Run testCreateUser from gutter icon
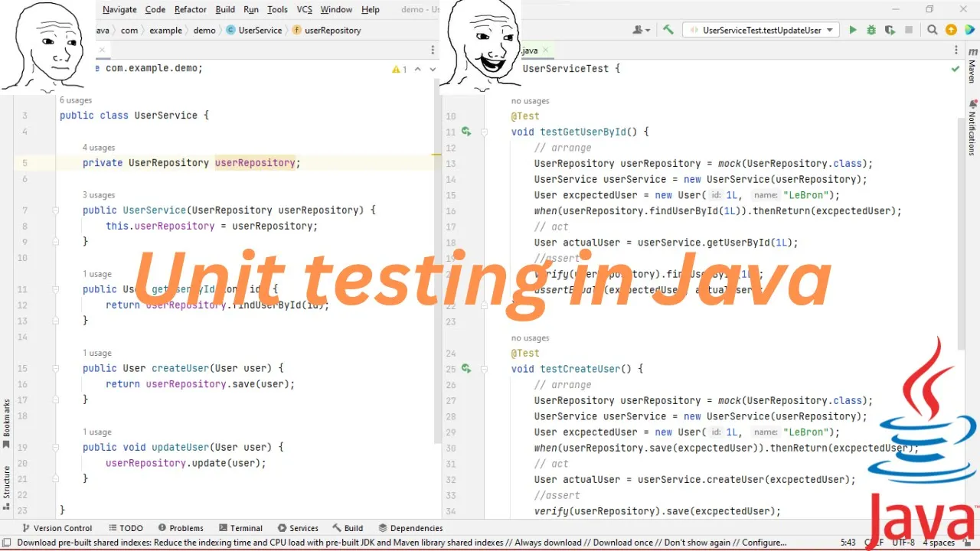The image size is (980, 551). pos(466,369)
